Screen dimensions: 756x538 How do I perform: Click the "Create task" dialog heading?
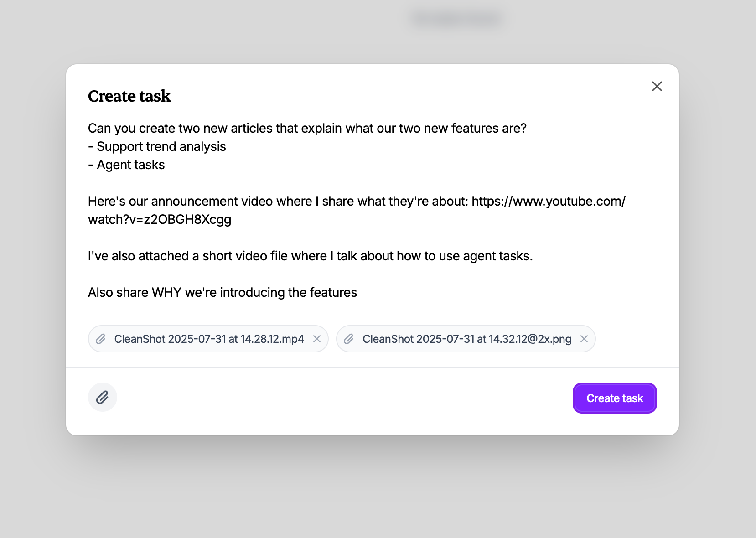pyautogui.click(x=129, y=96)
